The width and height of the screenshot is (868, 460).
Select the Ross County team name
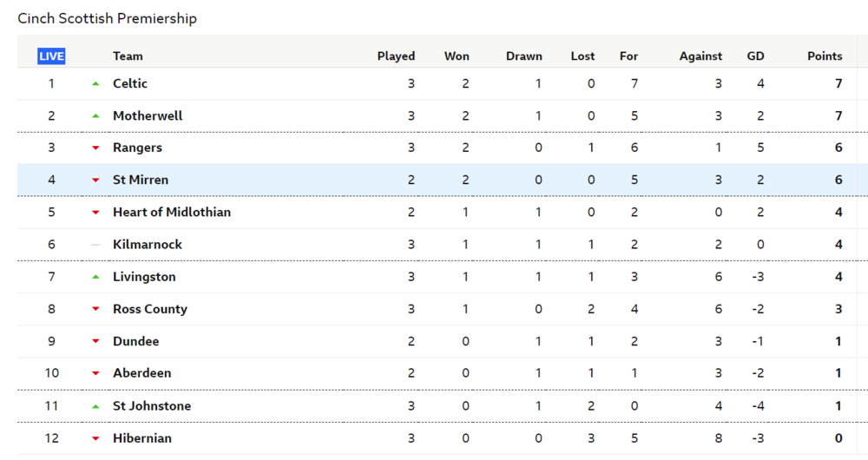150,309
